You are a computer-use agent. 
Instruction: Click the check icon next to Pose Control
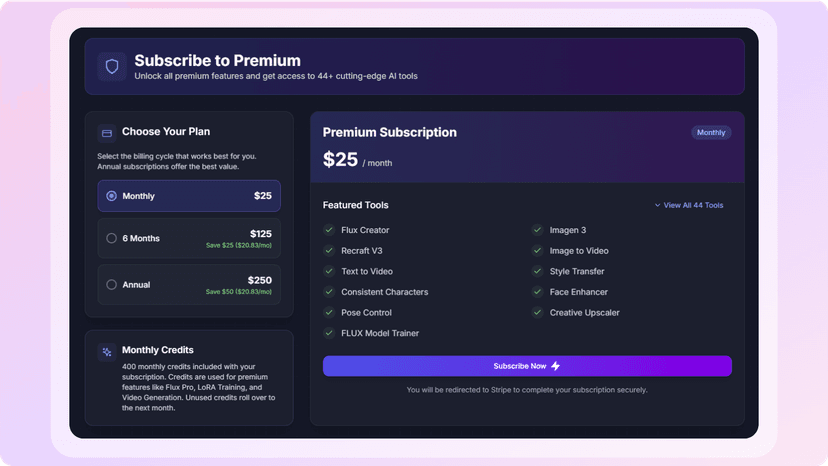(x=329, y=312)
